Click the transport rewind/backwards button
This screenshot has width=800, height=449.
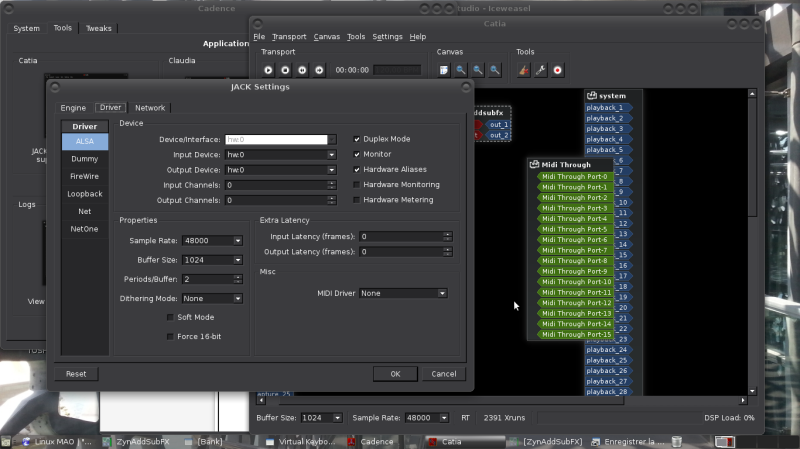coord(302,70)
